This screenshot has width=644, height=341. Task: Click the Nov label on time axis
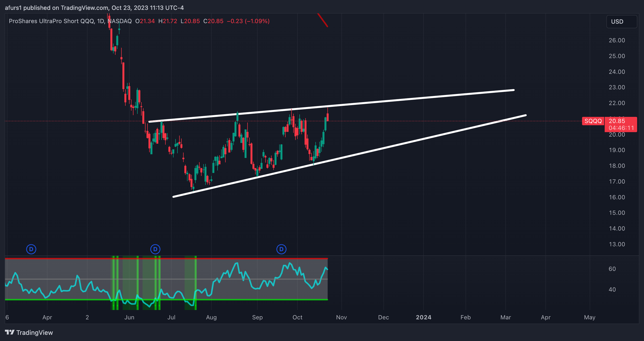pos(341,317)
